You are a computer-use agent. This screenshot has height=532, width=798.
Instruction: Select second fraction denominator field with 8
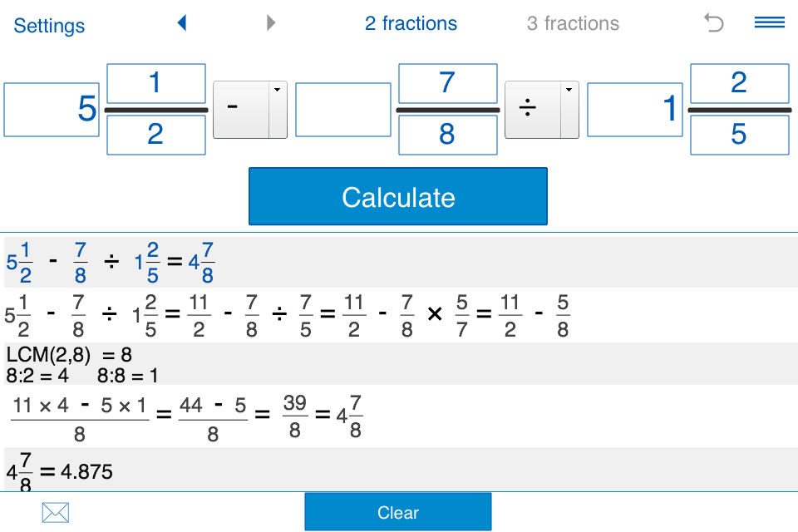click(447, 135)
